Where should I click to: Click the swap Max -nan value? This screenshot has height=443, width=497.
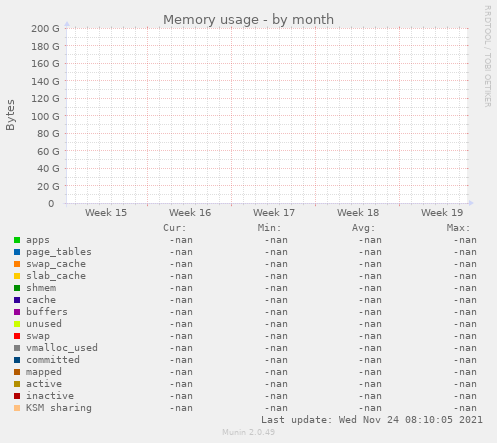pos(465,336)
